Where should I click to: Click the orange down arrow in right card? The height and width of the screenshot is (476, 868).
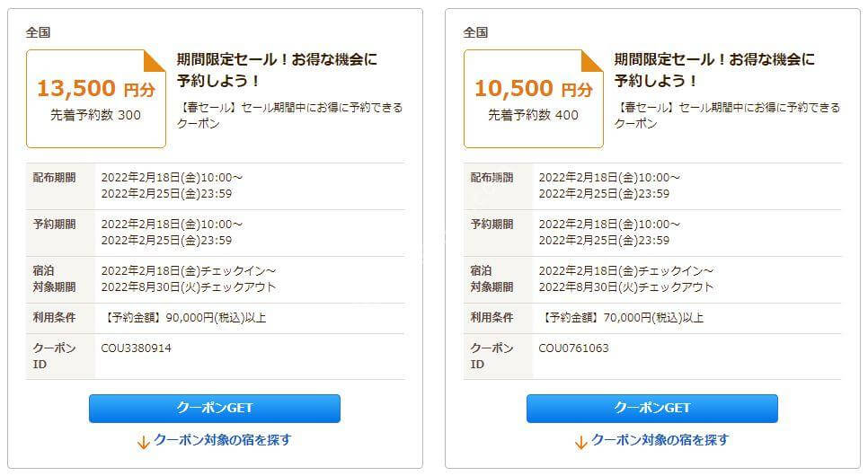tap(580, 442)
